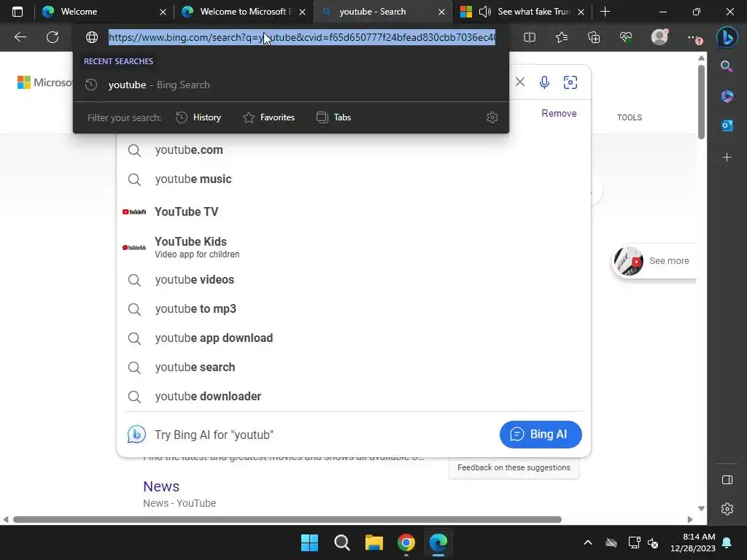Viewport: 747px width, 560px height.
Task: Open Browser essentials heart icon
Action: (x=626, y=37)
